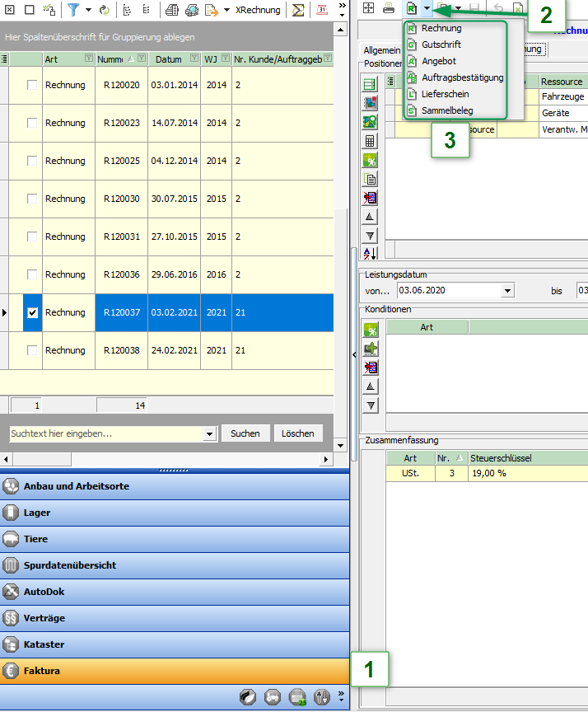Click the tractor icon in bottom navigation strip
This screenshot has width=588, height=712.
pyautogui.click(x=273, y=696)
